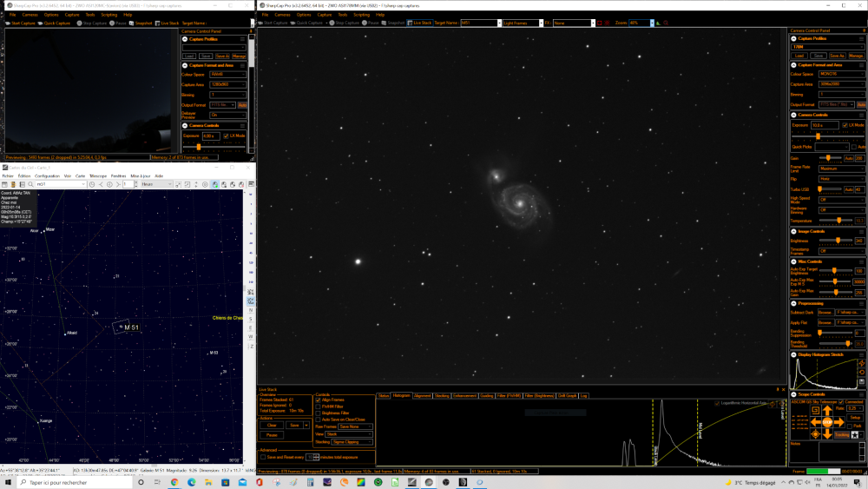Click the orange stacked icon in Cartes du Ciel toolbar
This screenshot has width=868, height=489.
tap(13, 184)
